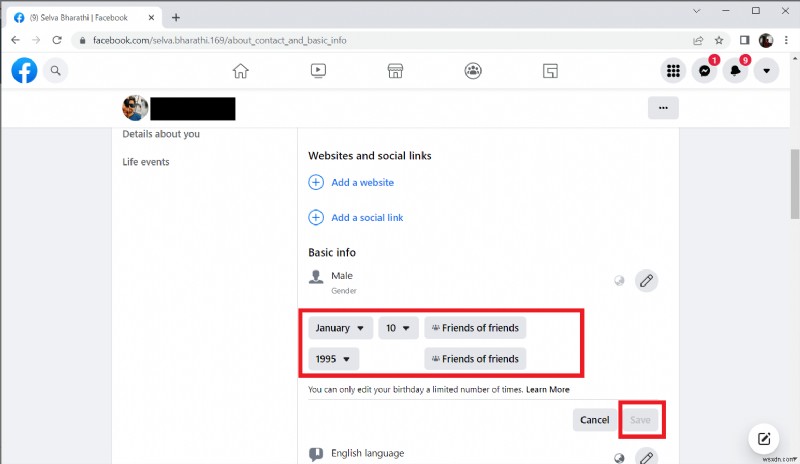Click the Cancel button
Image resolution: width=800 pixels, height=464 pixels.
point(594,420)
